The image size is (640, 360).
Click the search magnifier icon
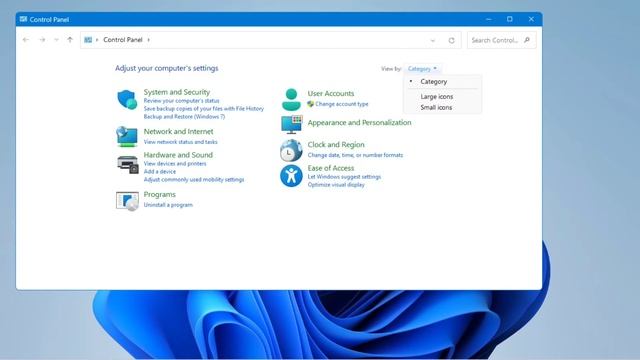[x=527, y=40]
